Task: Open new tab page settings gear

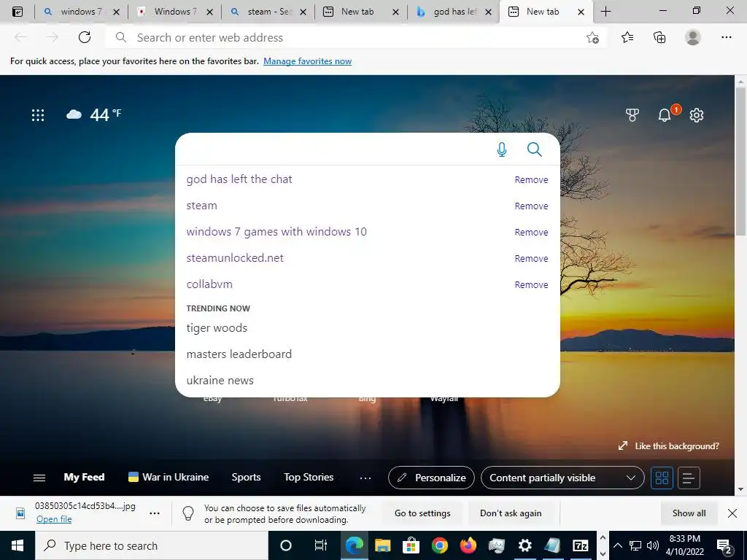Action: pos(697,114)
